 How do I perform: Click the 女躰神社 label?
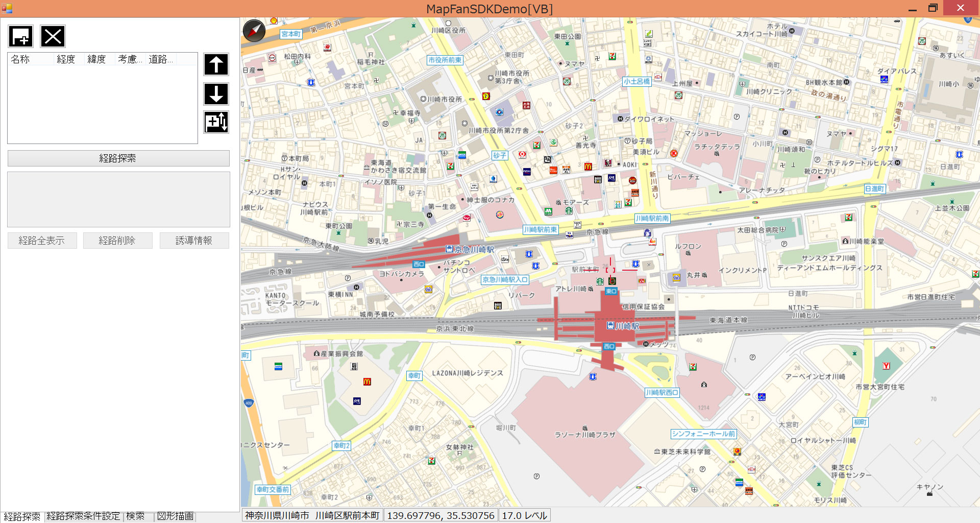460,447
